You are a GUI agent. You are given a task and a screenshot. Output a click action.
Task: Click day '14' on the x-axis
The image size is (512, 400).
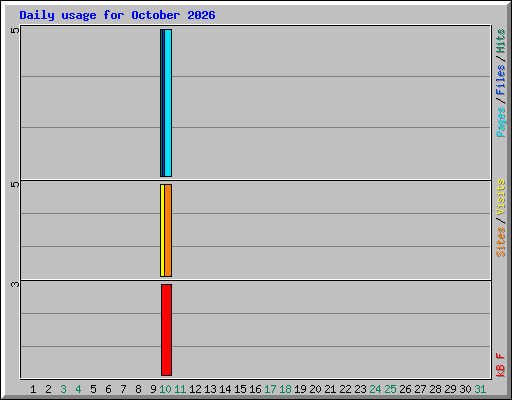pyautogui.click(x=225, y=389)
